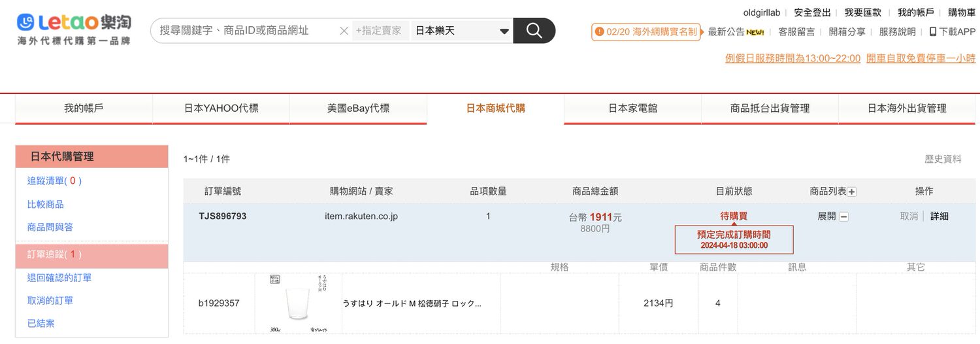Click the +指定賣家 seller field
Viewport: 980px width, 344px height.
[x=380, y=31]
